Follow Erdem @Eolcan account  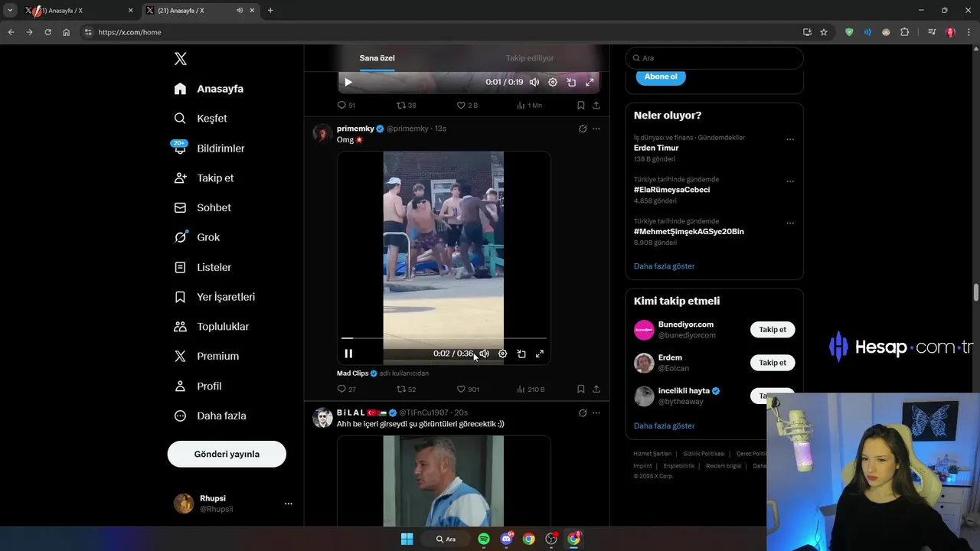pos(773,363)
